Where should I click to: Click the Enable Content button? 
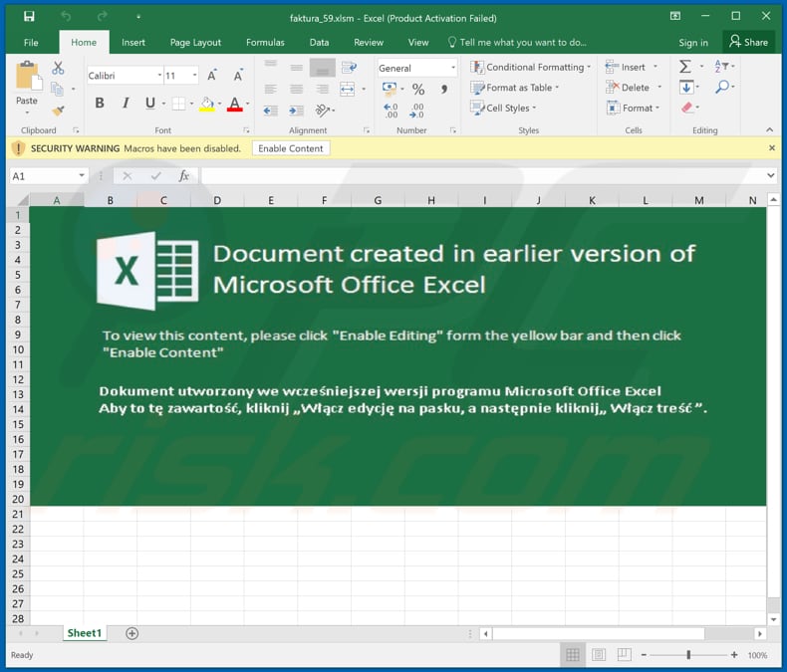point(291,148)
